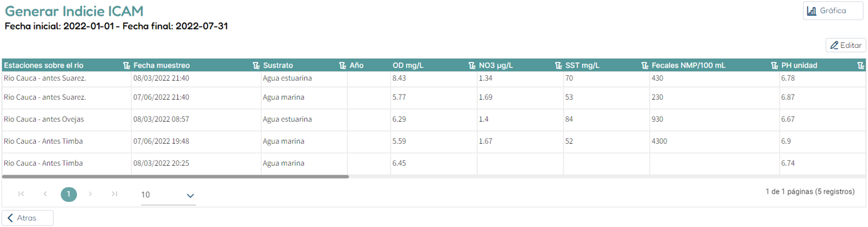Go to first page of results
868x227 pixels.
tap(21, 194)
